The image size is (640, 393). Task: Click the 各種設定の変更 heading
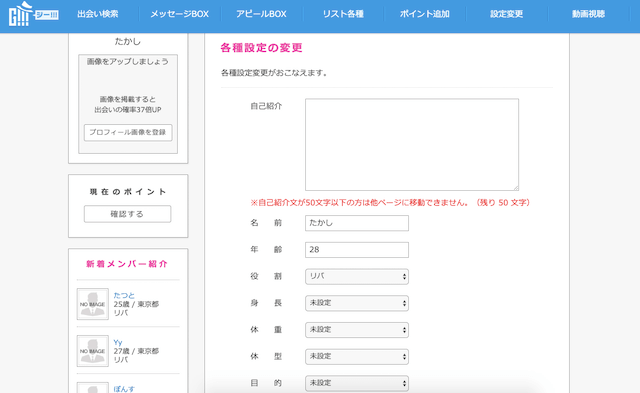262,48
